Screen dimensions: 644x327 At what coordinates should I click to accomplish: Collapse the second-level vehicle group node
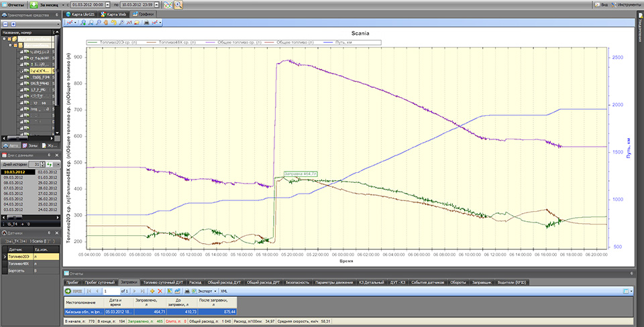point(10,45)
